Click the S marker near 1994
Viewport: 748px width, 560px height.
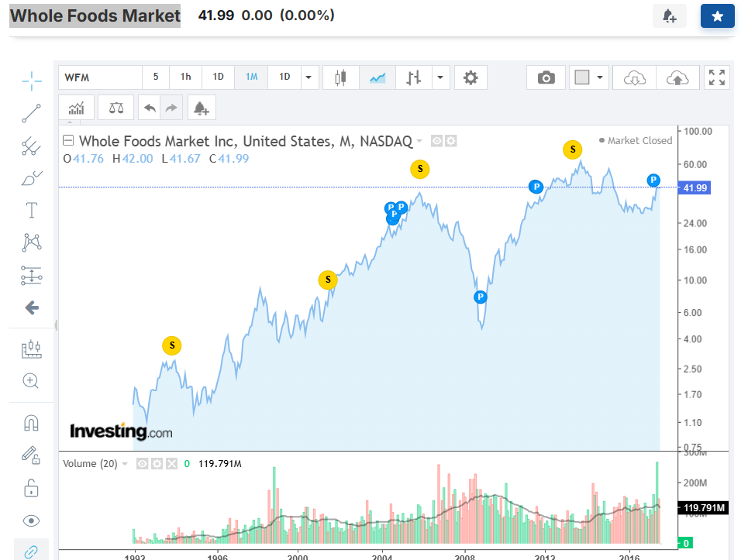tap(172, 345)
